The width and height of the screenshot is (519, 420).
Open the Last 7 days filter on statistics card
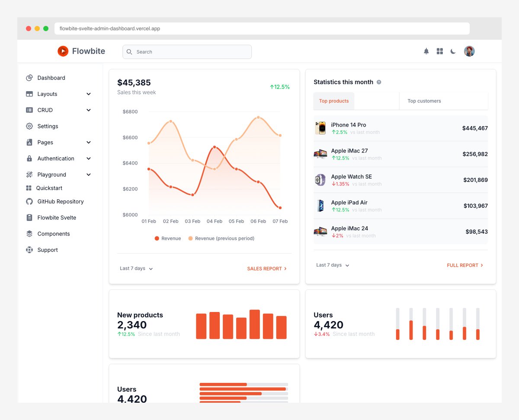click(x=332, y=265)
